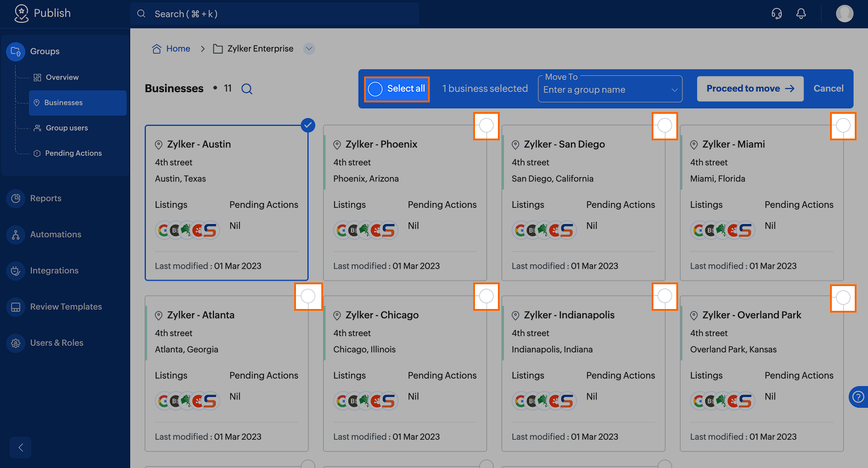
Task: Open the Move To group name dropdown
Action: pos(610,89)
